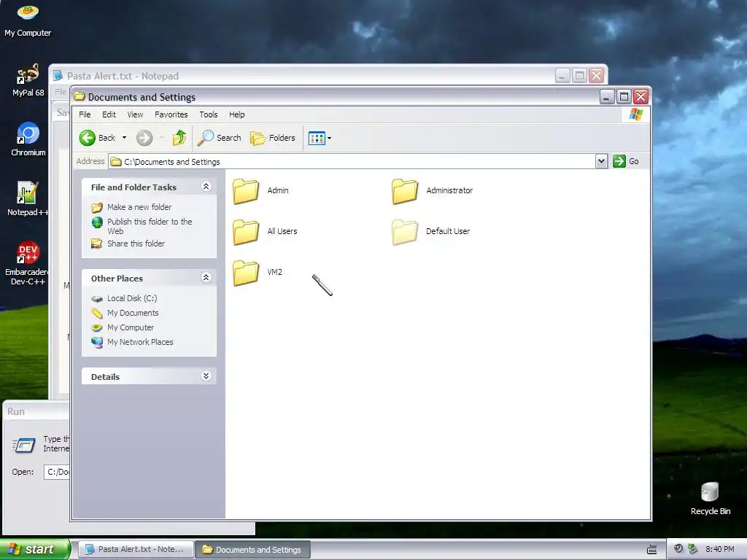Open the File menu in Explorer
Screen dimensions: 747x560
[85, 114]
